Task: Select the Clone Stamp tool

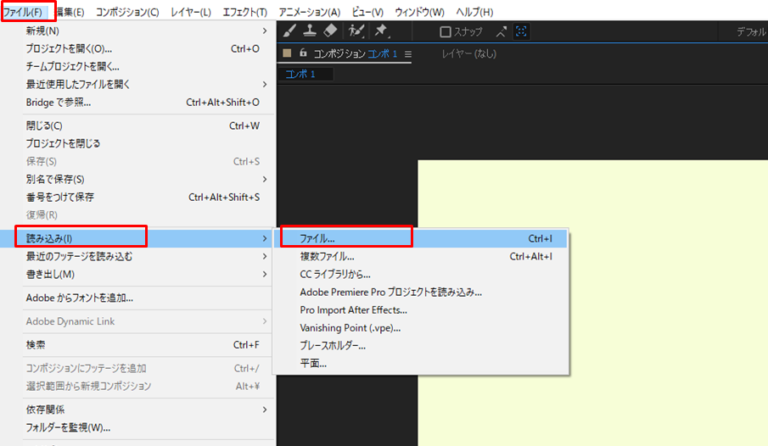Action: 310,32
